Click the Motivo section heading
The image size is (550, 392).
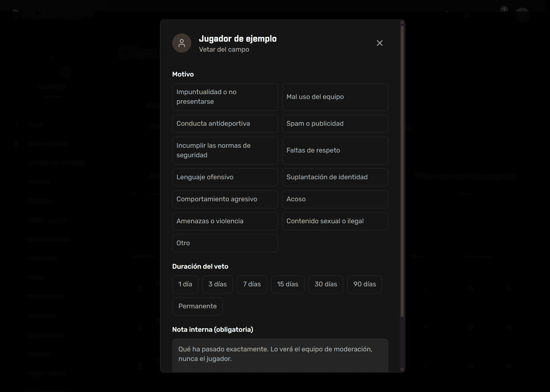(x=183, y=74)
